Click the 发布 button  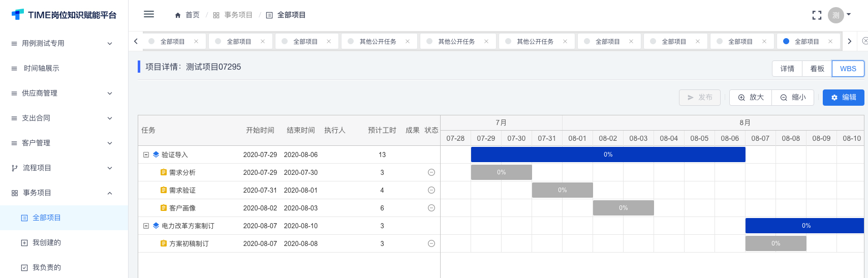700,97
